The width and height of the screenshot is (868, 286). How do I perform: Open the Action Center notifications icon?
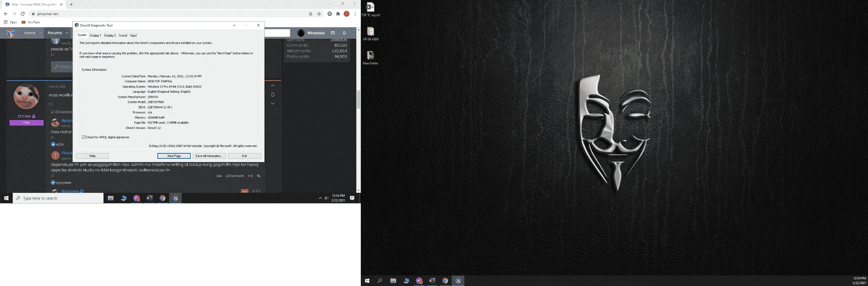coord(352,198)
